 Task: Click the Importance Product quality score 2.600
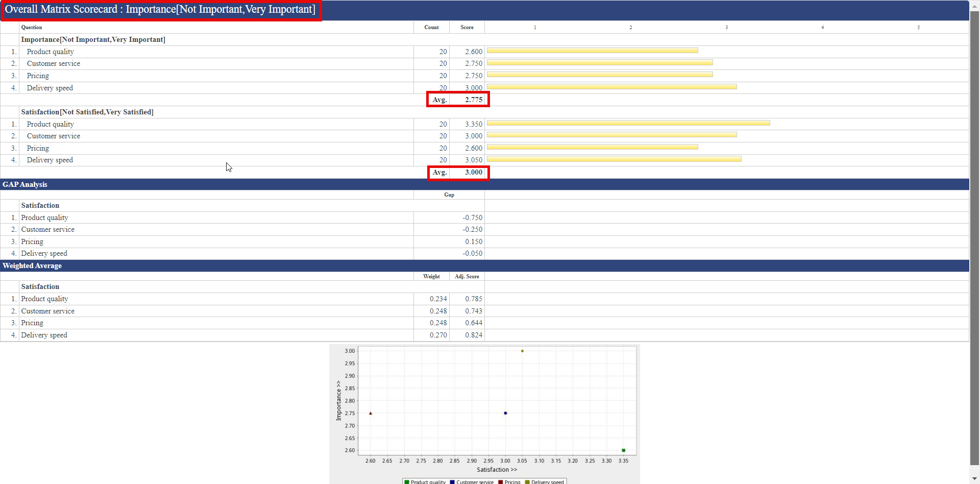pos(474,52)
